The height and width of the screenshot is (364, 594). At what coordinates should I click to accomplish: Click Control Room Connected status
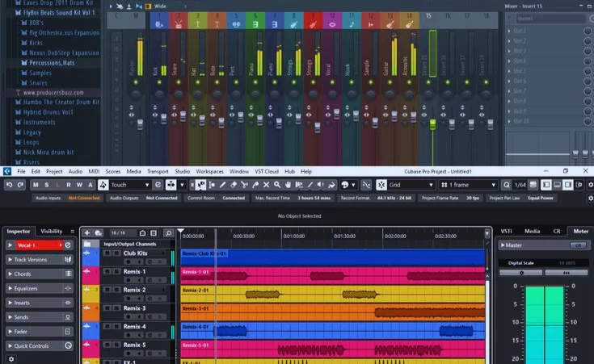[x=216, y=198]
